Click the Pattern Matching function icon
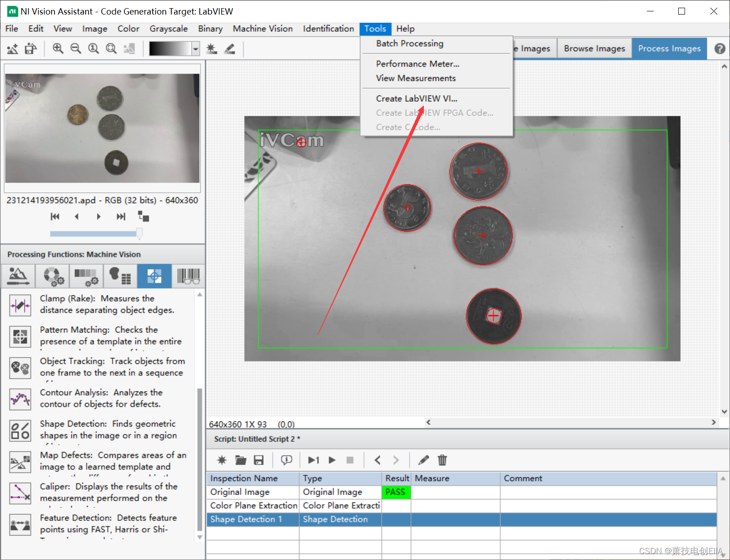This screenshot has width=730, height=560. (x=20, y=337)
